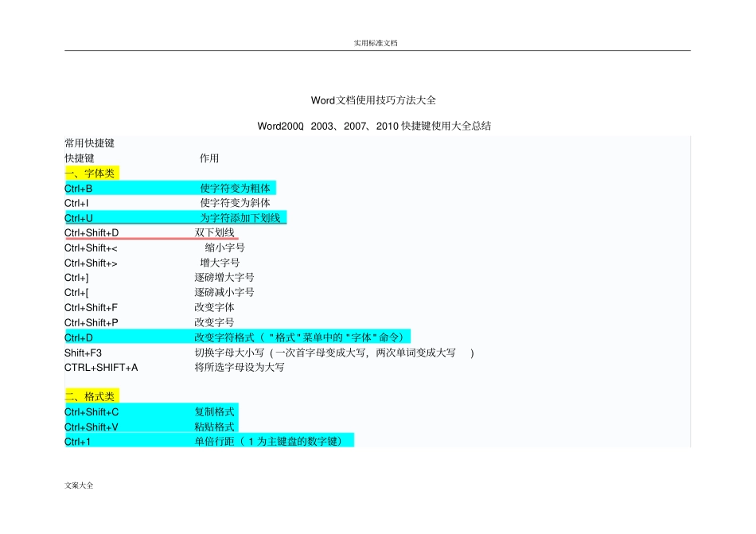Screen dimensions: 756x534
Task: Click the Ctrl+Shift+< shortcut text
Action: tap(91, 248)
